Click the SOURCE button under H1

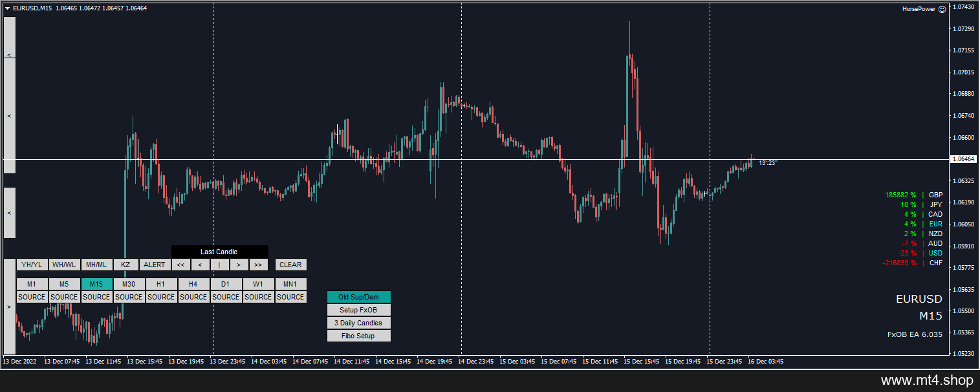(x=162, y=297)
